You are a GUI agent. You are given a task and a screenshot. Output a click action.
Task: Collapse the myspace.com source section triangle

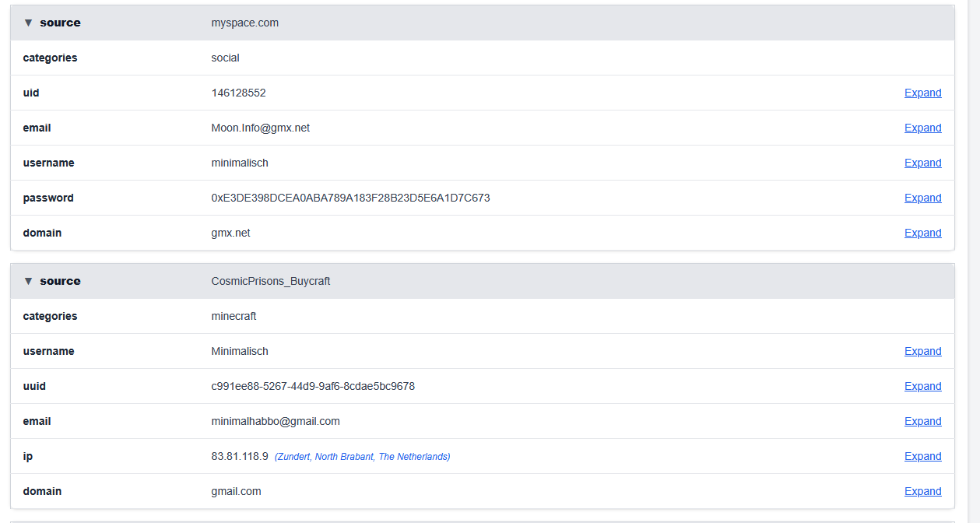[29, 23]
